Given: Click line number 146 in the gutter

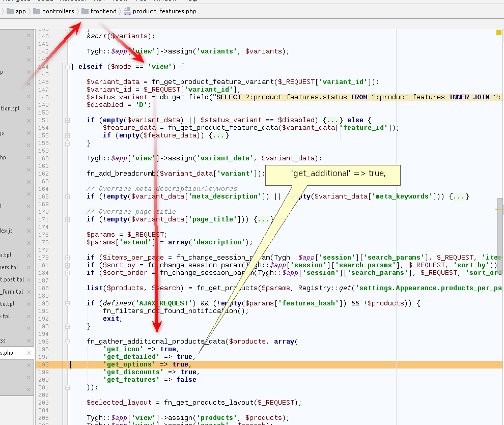Looking at the screenshot, I should coord(43,82).
